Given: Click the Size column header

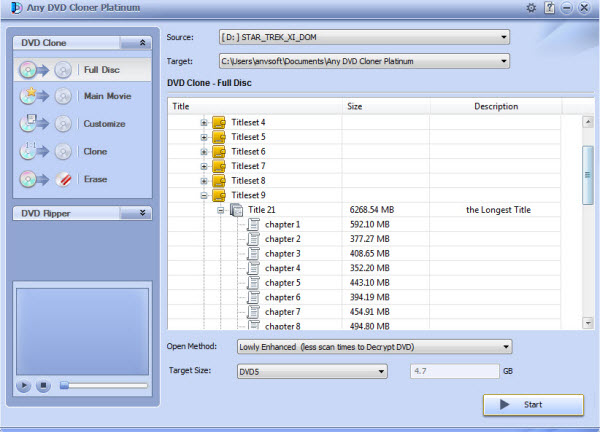Looking at the screenshot, I should 386,106.
